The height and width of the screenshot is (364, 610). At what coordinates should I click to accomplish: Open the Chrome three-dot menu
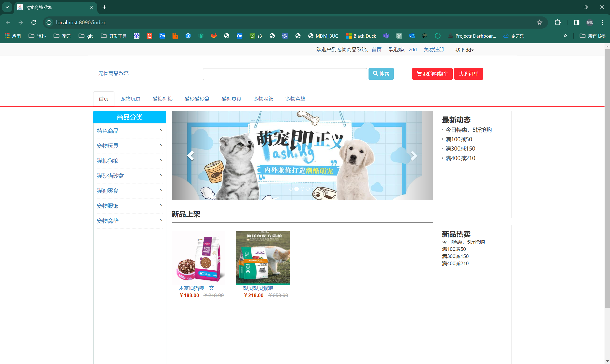[602, 23]
